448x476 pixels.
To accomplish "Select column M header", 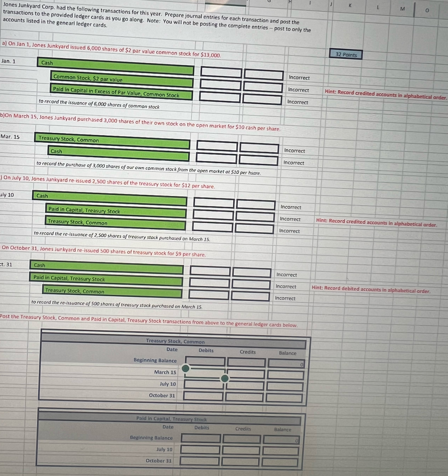I will coord(403,9).
